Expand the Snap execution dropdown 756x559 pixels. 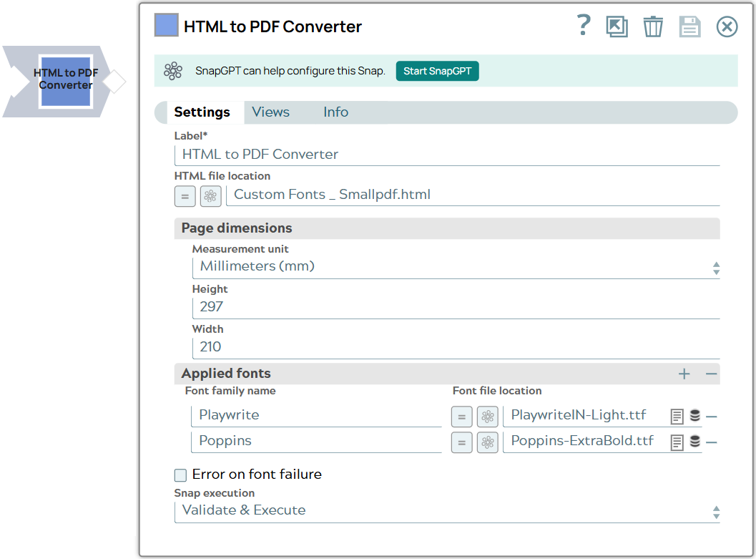point(446,511)
